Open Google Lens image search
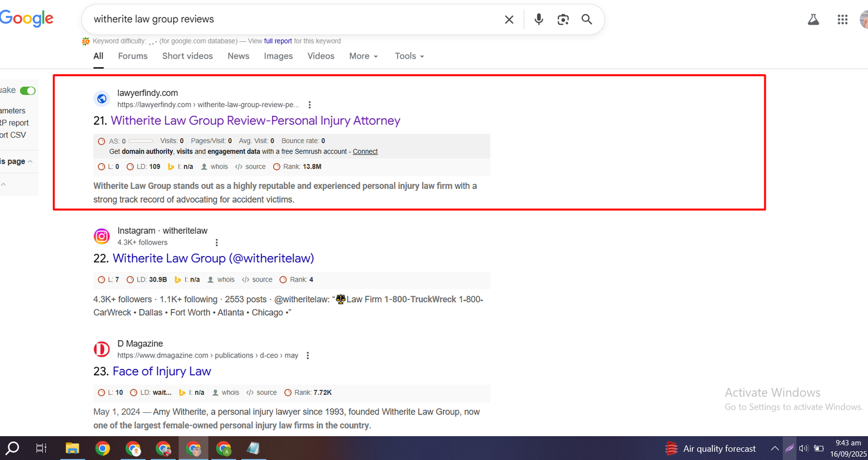The image size is (868, 460). (x=563, y=20)
